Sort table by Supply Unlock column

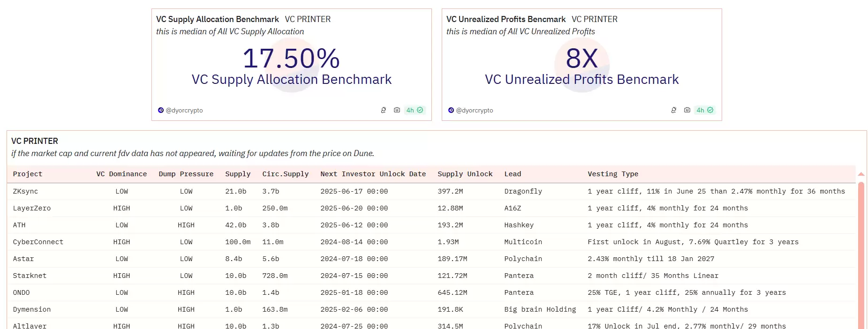(x=465, y=174)
